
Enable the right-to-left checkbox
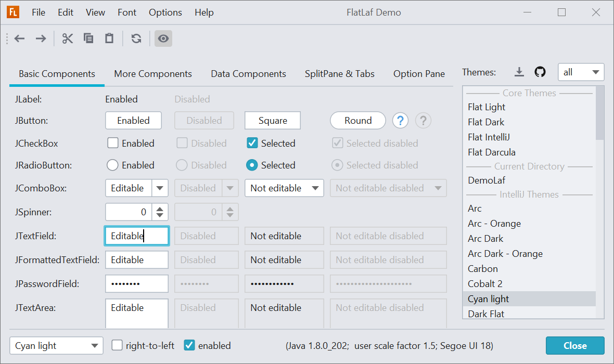(118, 345)
